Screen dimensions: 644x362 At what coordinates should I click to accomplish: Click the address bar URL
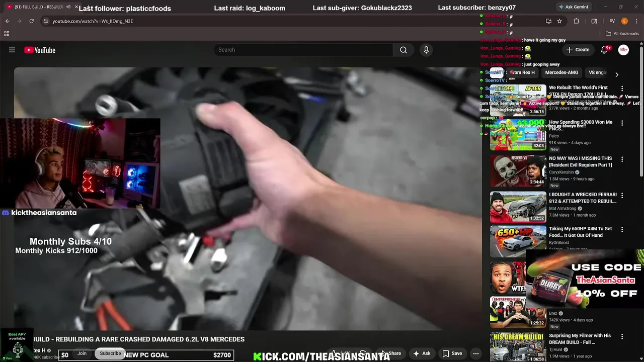[93, 21]
